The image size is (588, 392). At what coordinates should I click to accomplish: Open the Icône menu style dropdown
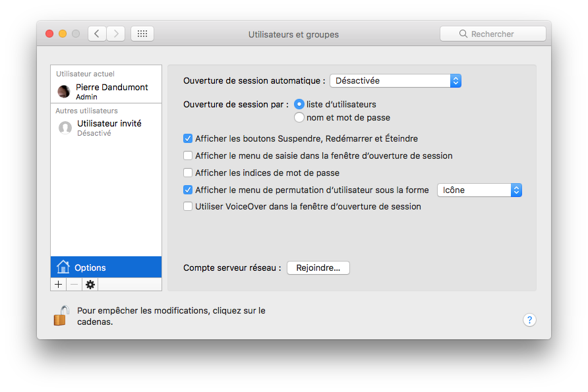pyautogui.click(x=479, y=190)
